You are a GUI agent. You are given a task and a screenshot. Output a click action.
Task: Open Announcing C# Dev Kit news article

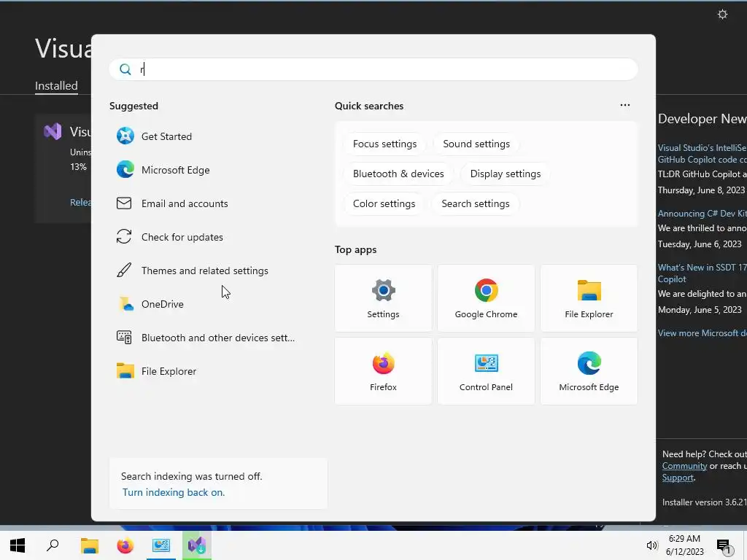click(703, 214)
